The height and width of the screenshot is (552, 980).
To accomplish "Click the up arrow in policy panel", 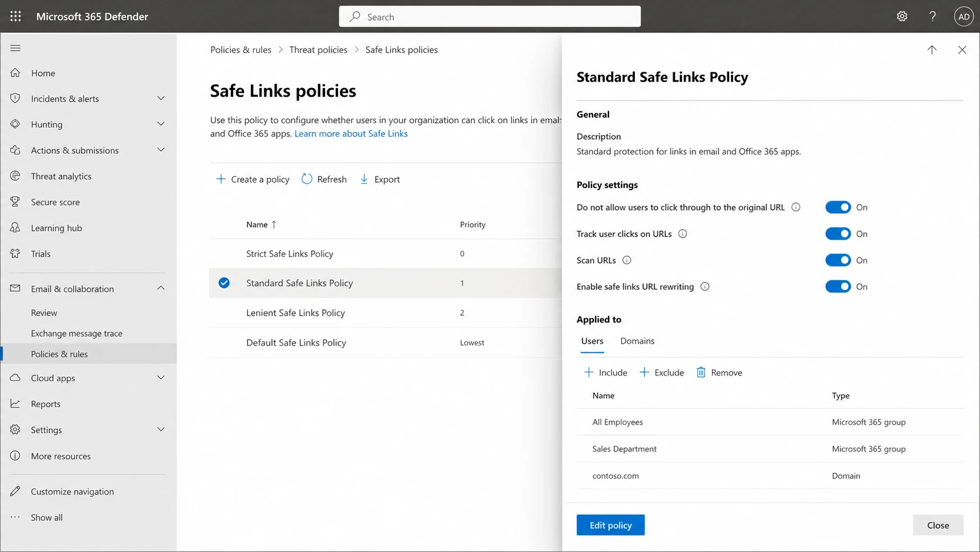I will click(x=932, y=50).
